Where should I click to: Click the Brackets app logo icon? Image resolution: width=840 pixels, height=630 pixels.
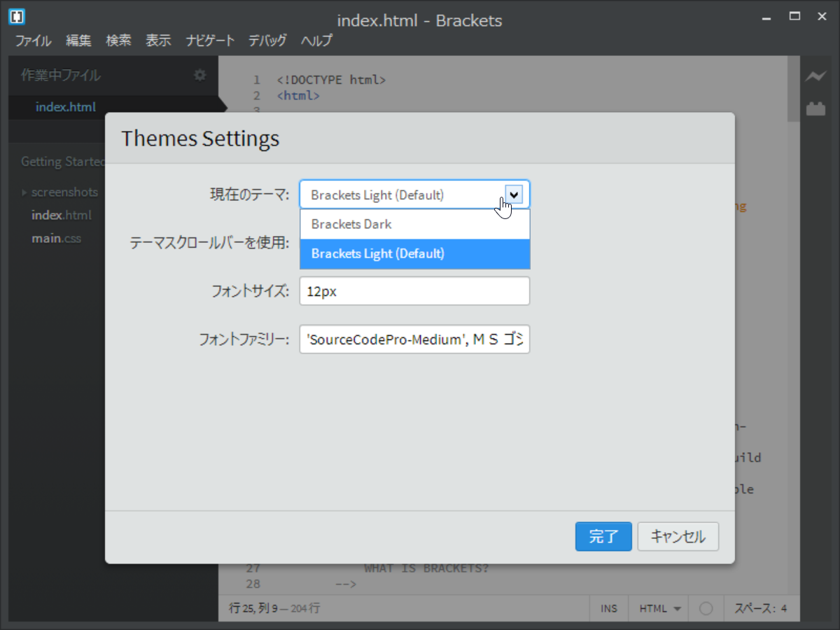pos(17,17)
